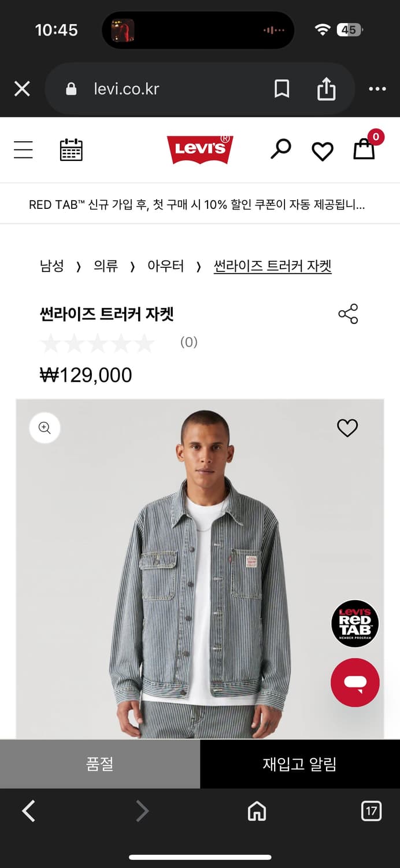
Task: Open the Levi's Red Tab member badge
Action: pos(355,623)
